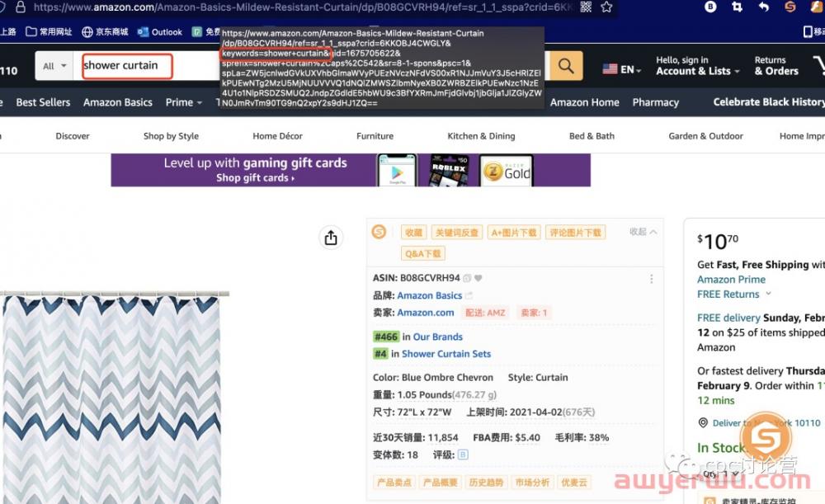This screenshot has height=504, width=825.
Task: Select Kitchen & Dining tab
Action: 481,136
